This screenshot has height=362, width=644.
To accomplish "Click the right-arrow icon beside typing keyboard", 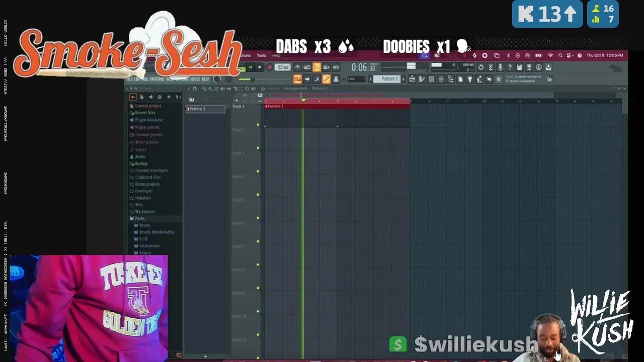I will coord(307,79).
